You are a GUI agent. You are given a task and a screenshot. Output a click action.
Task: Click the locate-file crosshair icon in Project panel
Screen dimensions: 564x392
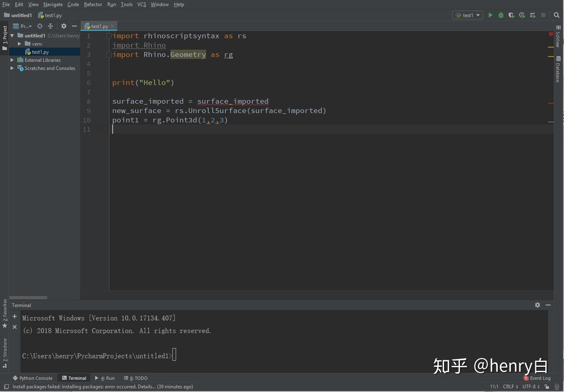coord(40,26)
